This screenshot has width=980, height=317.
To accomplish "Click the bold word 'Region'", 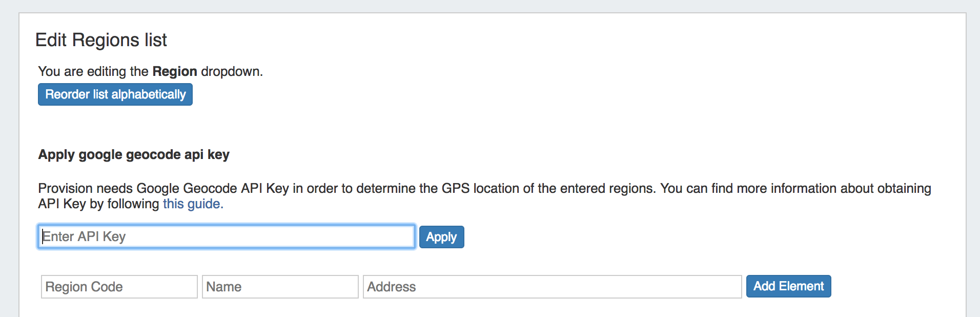I will (175, 71).
